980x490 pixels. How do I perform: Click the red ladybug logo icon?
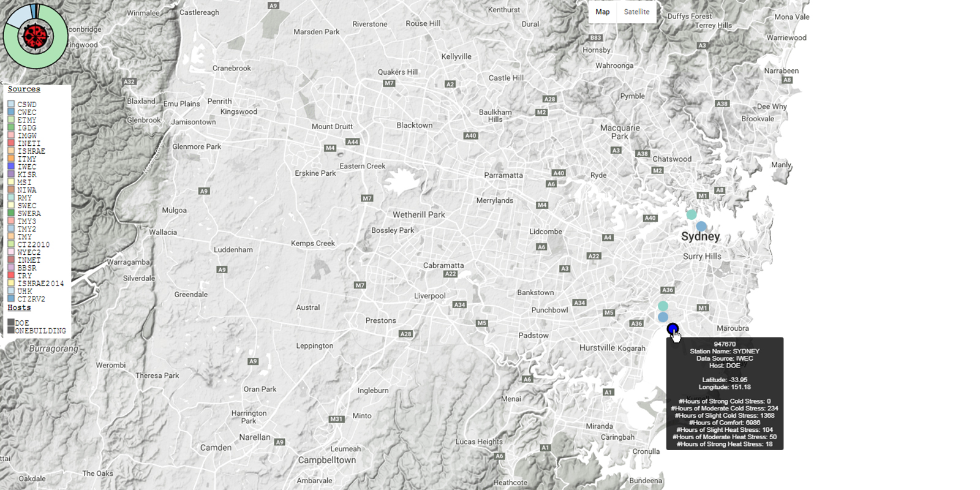(x=36, y=36)
